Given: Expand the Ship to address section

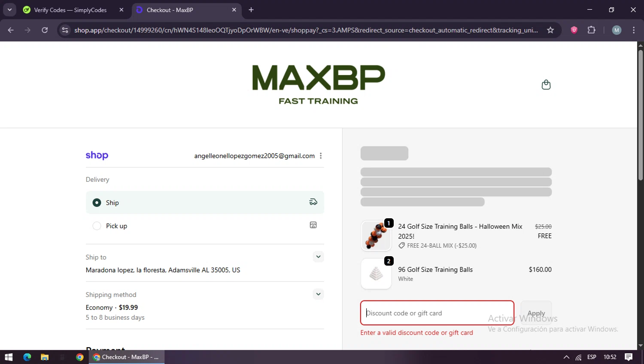Looking at the screenshot, I should click(318, 257).
